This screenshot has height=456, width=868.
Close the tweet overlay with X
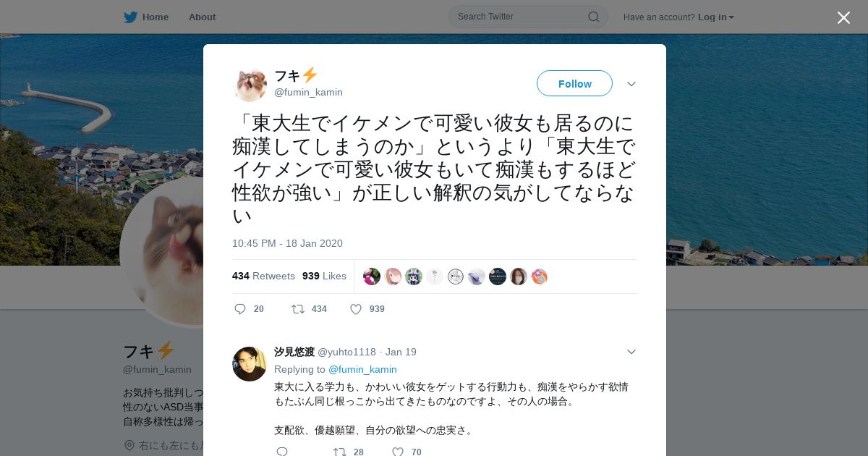843,17
